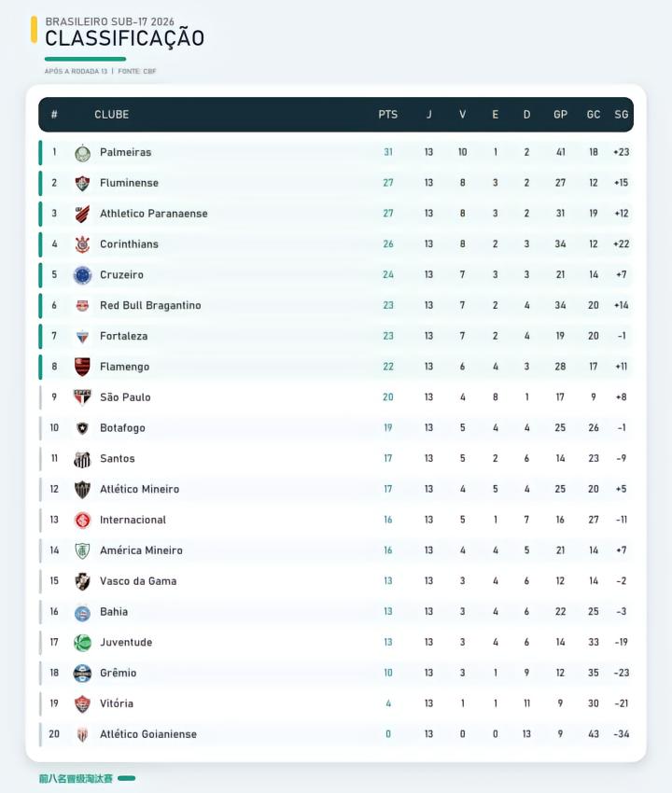672x793 pixels.
Task: Click the Internacional red crest
Action: click(82, 520)
